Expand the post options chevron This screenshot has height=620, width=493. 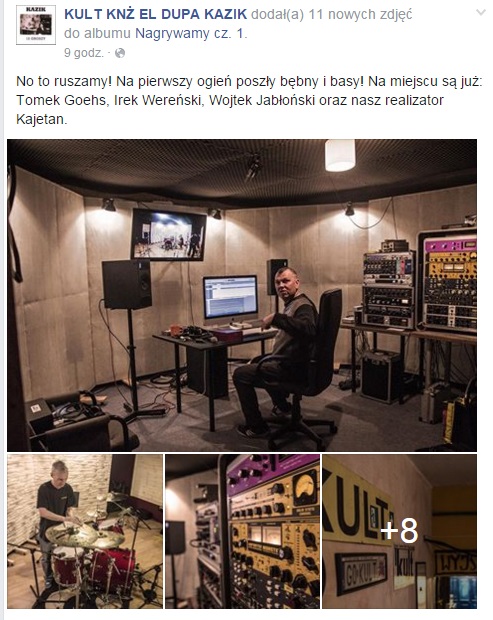tap(480, 12)
